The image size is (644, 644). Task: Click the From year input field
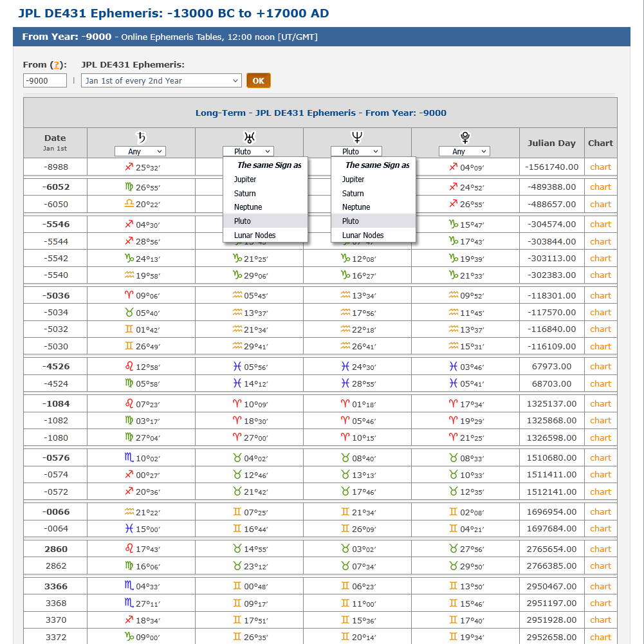click(x=45, y=80)
